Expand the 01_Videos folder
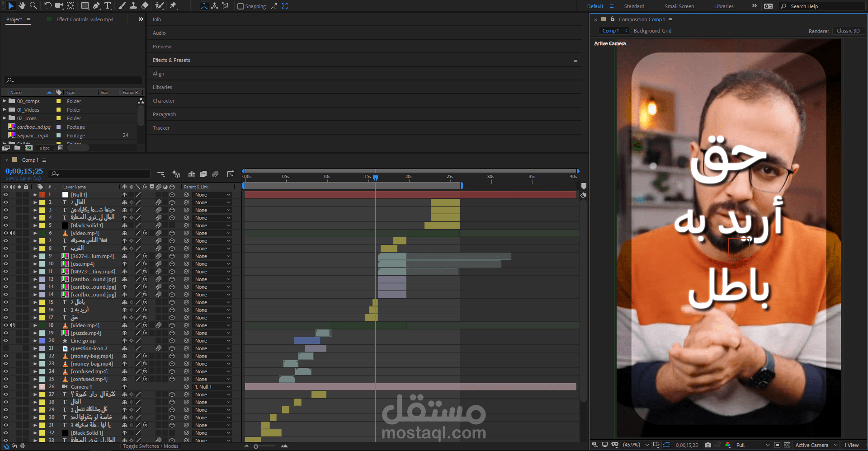Viewport: 868px width, 451px height. (x=5, y=110)
